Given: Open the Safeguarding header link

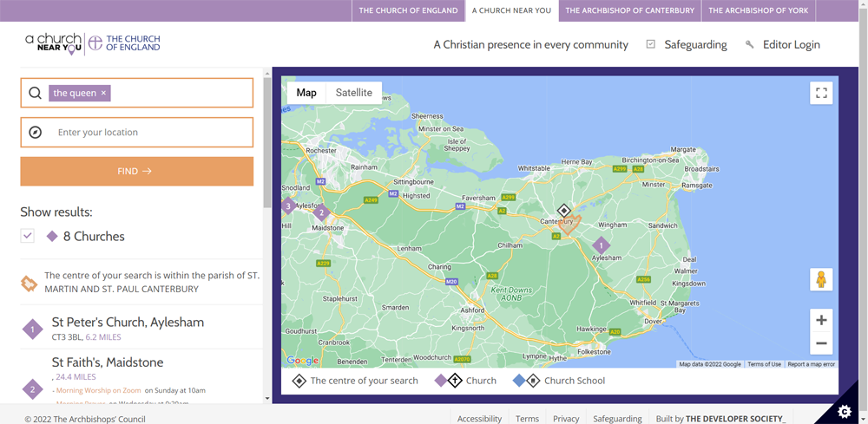Looking at the screenshot, I should [696, 45].
